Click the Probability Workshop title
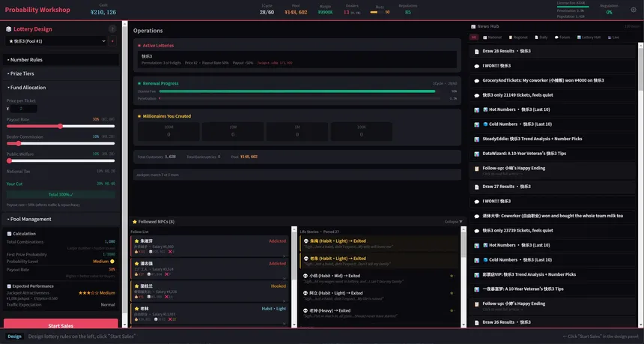Viewport: 644px width, 344px height. coord(37,10)
